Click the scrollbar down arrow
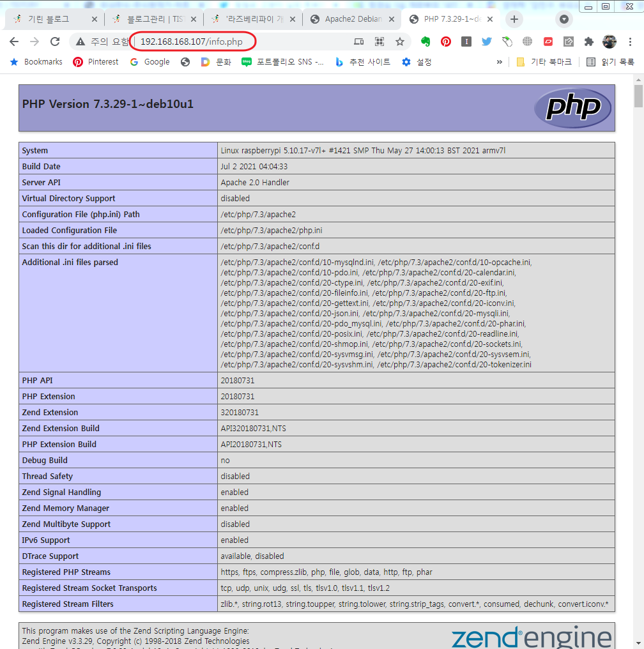The width and height of the screenshot is (644, 649). 638,644
